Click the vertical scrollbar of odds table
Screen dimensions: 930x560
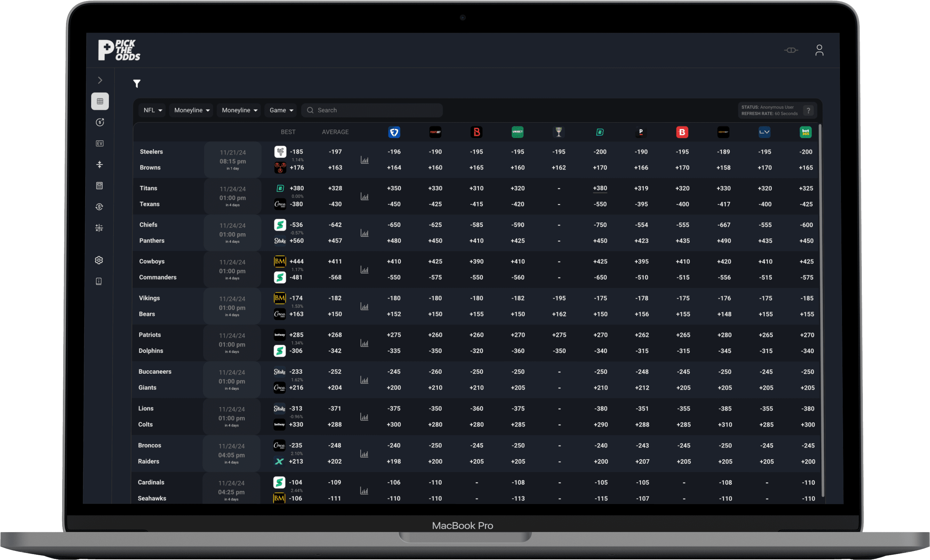[820, 309]
